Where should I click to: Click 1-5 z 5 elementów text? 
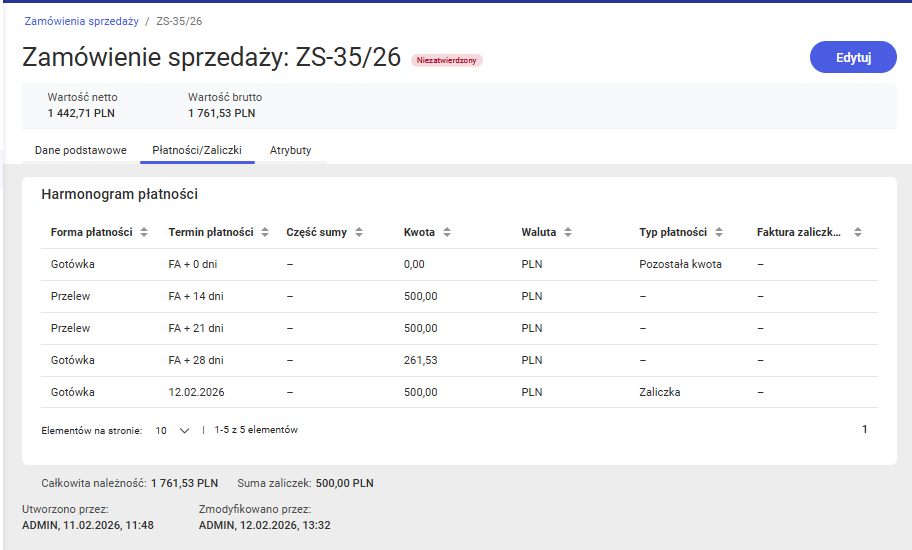point(256,430)
